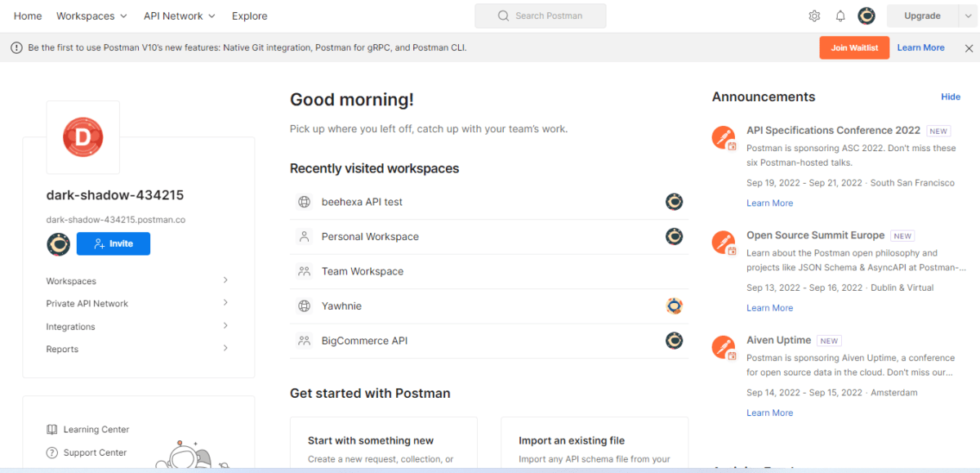Click the globe icon beside beehexa API test
The image size is (980, 473).
click(x=302, y=202)
